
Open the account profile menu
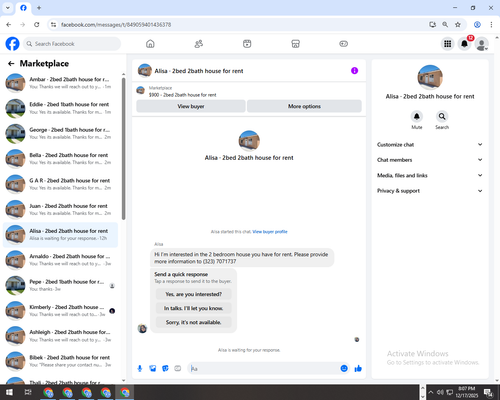coord(482,44)
